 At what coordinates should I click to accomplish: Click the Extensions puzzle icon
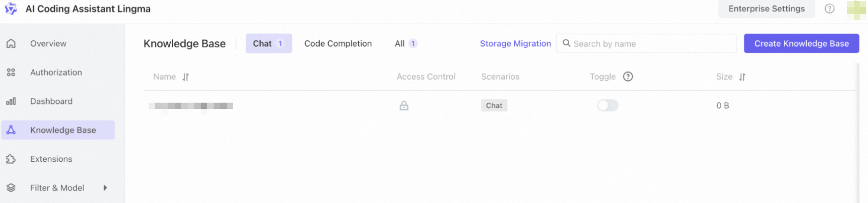[11, 159]
